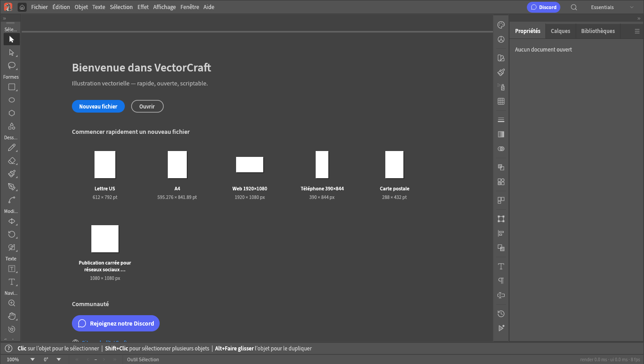Choose the Lasso tool
The height and width of the screenshot is (364, 644).
coord(12,66)
